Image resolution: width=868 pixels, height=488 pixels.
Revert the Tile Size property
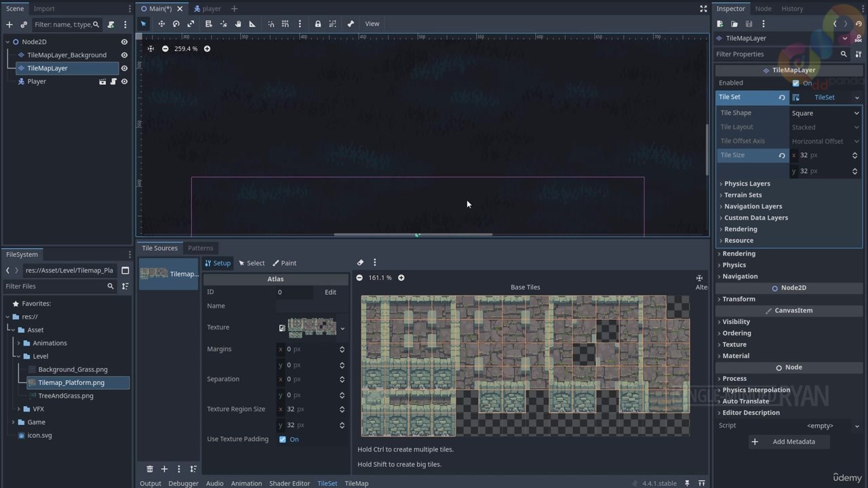tap(782, 155)
